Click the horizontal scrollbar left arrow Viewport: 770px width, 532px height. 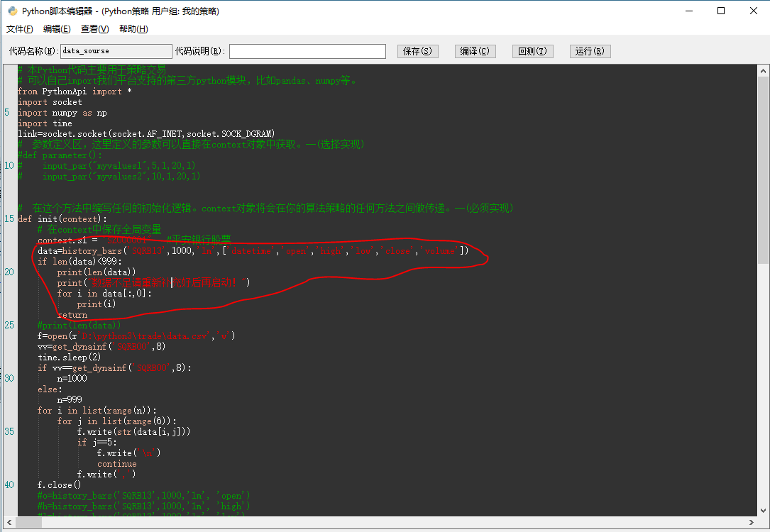(9, 523)
